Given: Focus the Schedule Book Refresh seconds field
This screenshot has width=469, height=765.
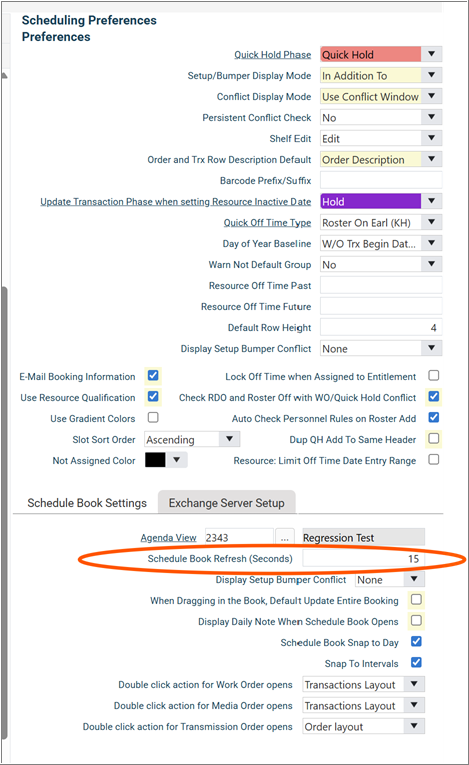Looking at the screenshot, I should [x=363, y=559].
